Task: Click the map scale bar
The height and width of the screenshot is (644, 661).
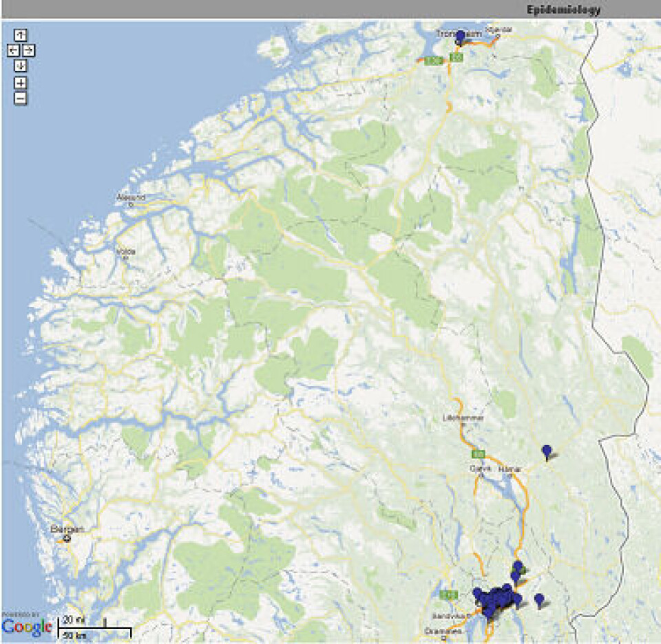Action: [x=94, y=628]
